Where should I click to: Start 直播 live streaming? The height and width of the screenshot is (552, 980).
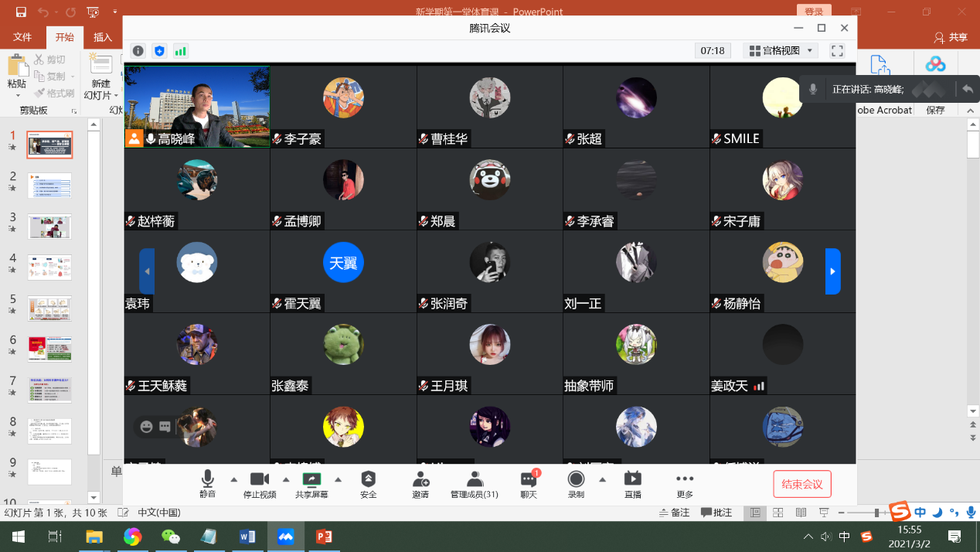(x=632, y=484)
